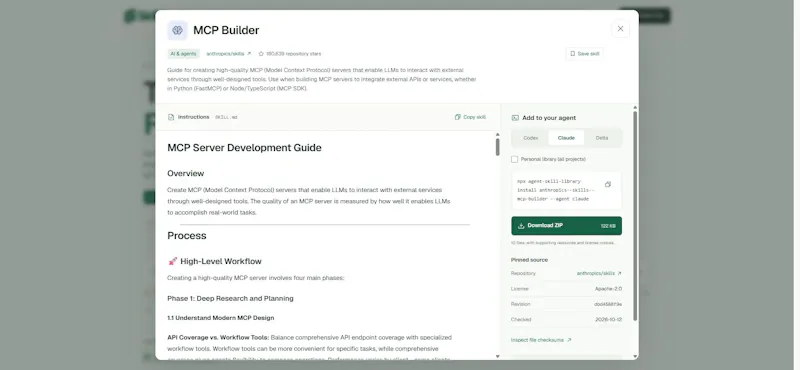
Task: Open the anthropics/skills link in header
Action: [x=229, y=54]
